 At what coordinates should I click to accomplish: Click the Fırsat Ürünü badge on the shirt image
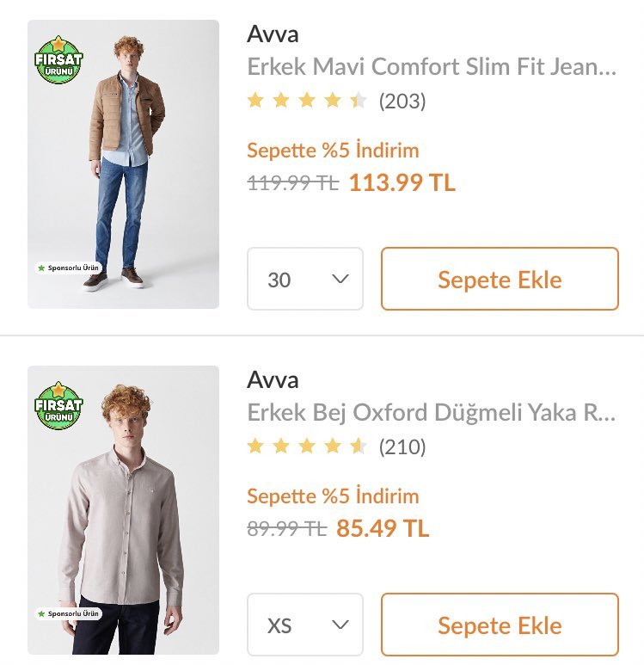click(x=59, y=405)
